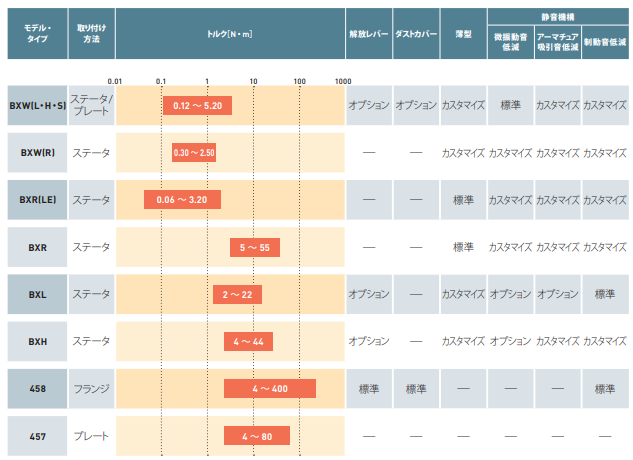633x460 pixels.
Task: Select the 解放レバー column header
Action: point(368,34)
